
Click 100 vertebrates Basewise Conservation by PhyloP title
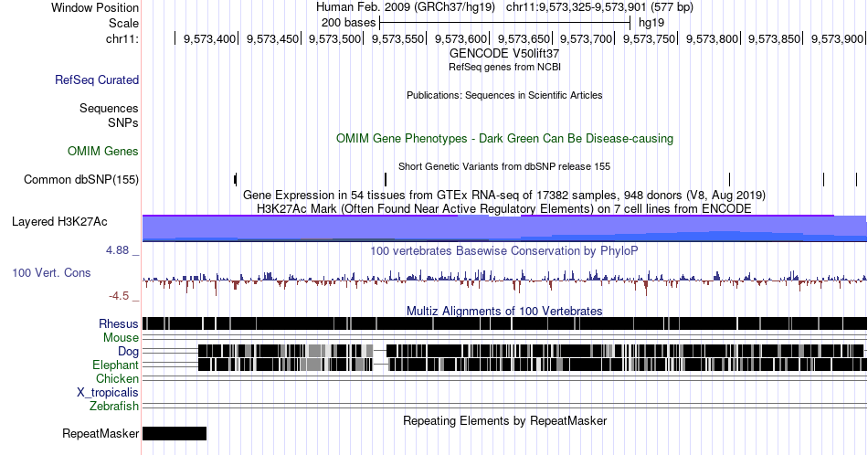[504, 250]
